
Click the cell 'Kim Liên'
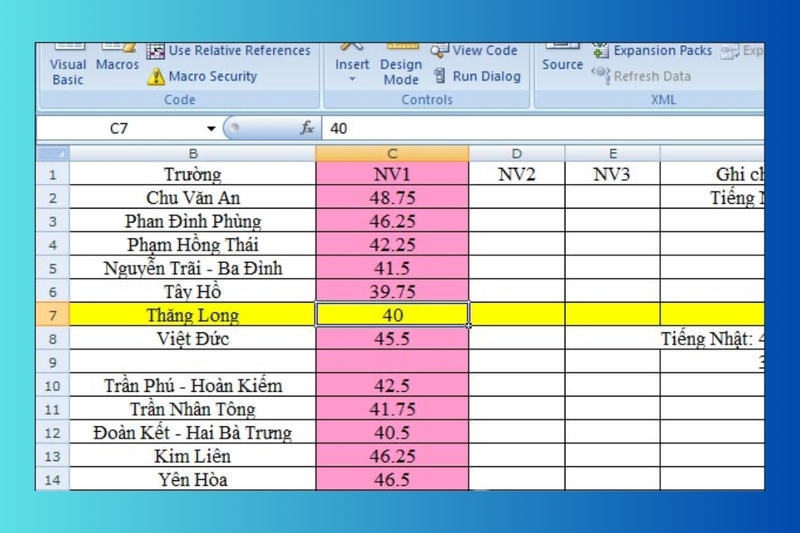[x=192, y=456]
